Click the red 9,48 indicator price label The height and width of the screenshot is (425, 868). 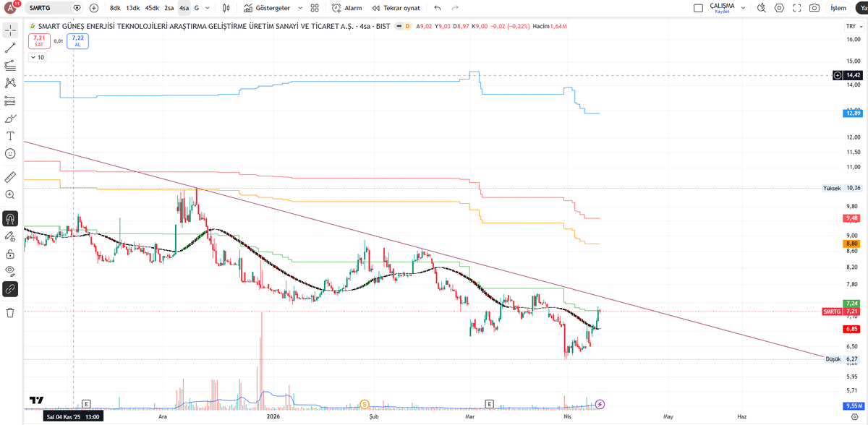(x=853, y=218)
